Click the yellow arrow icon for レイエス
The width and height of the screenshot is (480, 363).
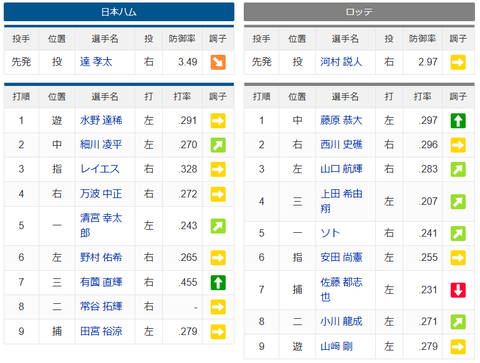click(218, 169)
